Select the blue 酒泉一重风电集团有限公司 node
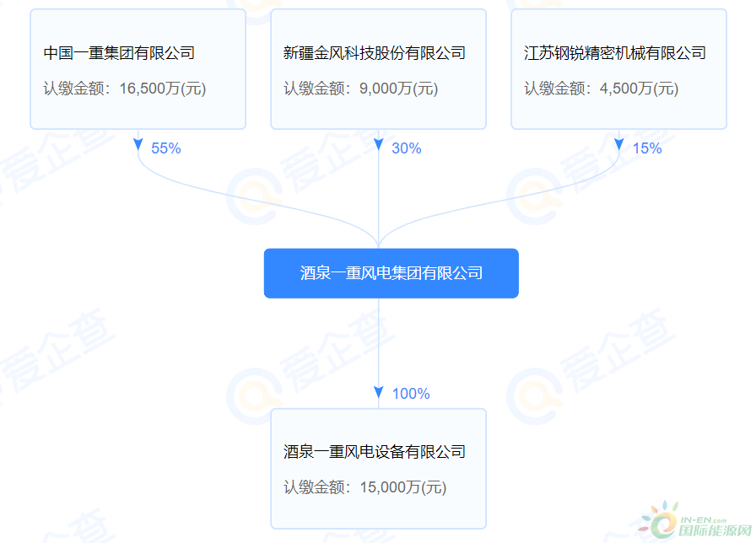 pyautogui.click(x=391, y=273)
